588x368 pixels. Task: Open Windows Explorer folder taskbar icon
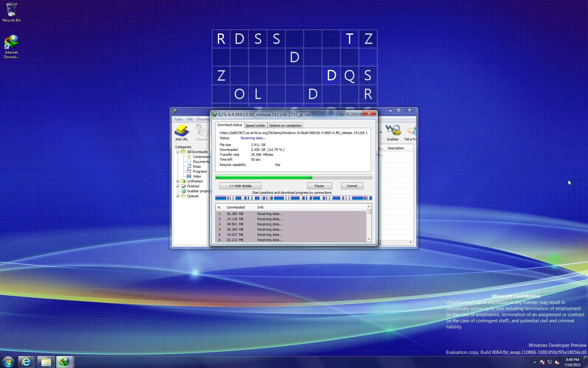pyautogui.click(x=46, y=362)
